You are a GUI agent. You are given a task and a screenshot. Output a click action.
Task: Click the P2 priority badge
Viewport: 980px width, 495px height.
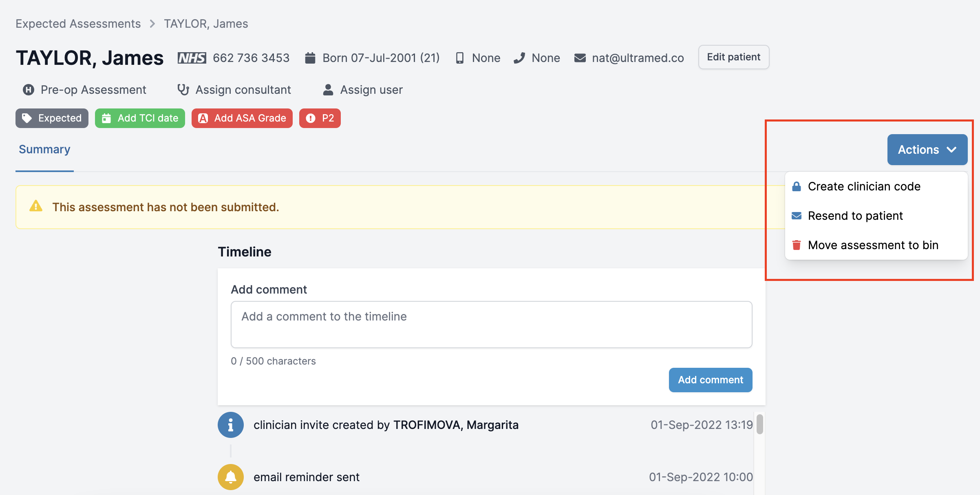click(320, 118)
